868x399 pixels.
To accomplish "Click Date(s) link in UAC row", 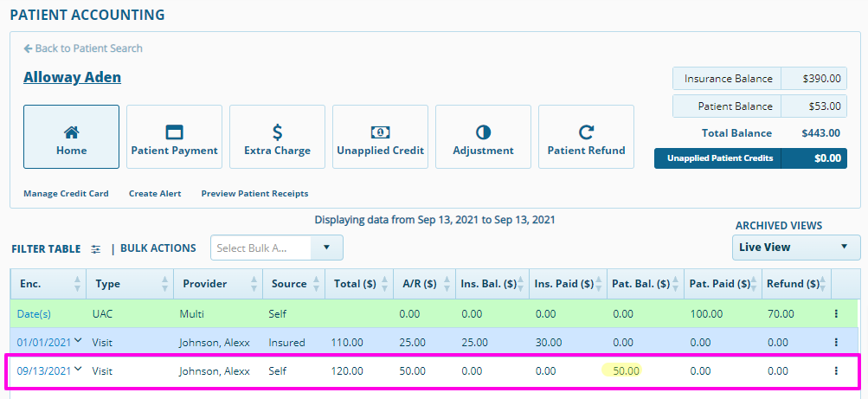I will coord(34,314).
